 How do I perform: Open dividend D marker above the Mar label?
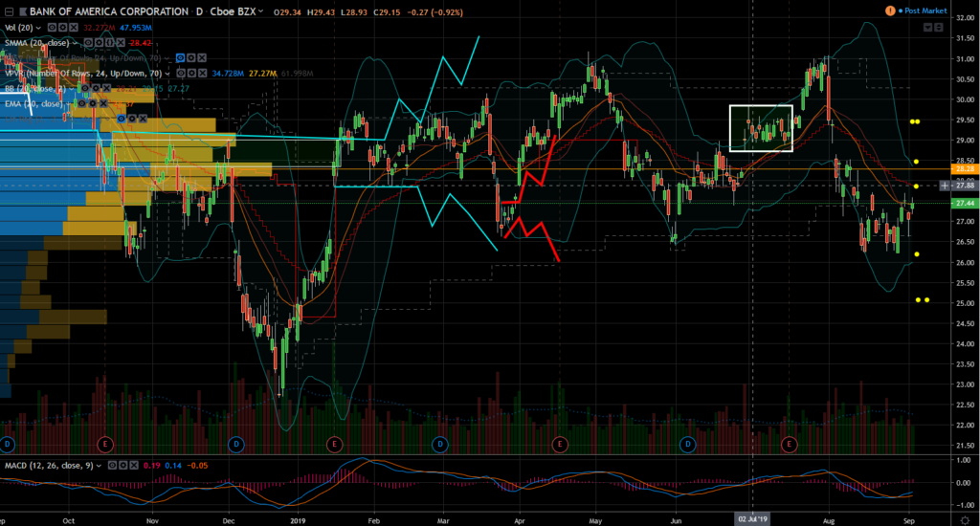click(x=440, y=445)
